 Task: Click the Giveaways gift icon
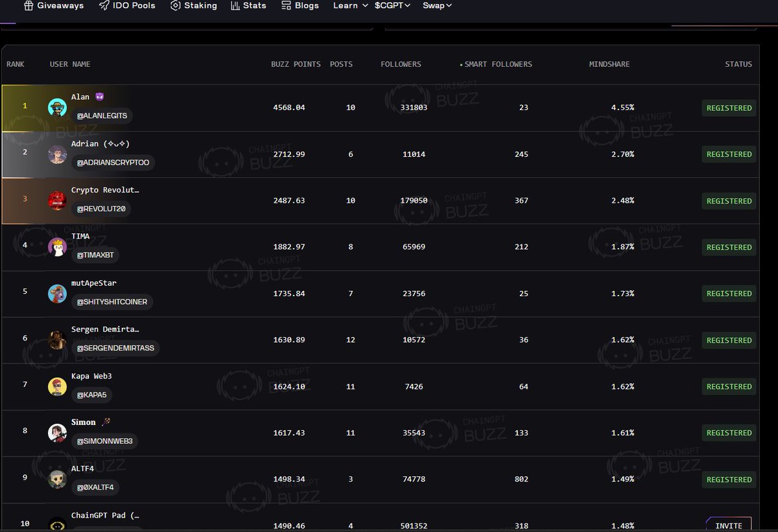[x=29, y=5]
